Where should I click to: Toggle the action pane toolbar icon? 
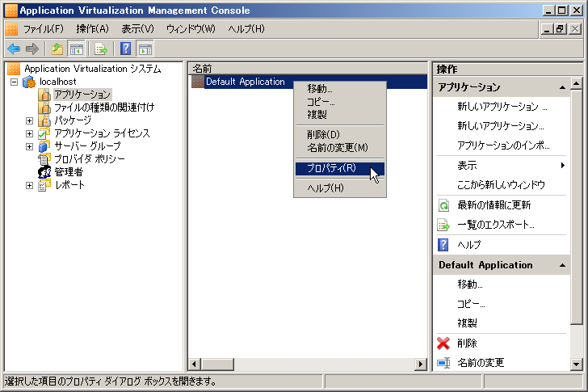[145, 48]
